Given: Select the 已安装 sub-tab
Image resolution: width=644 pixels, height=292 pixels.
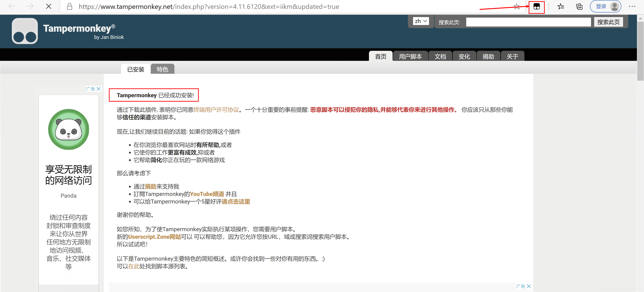Looking at the screenshot, I should (x=136, y=69).
